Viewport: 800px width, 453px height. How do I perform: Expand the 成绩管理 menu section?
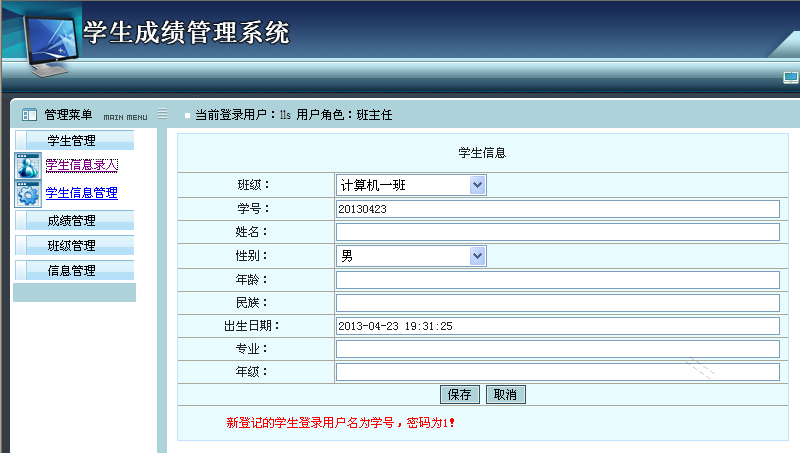74,220
